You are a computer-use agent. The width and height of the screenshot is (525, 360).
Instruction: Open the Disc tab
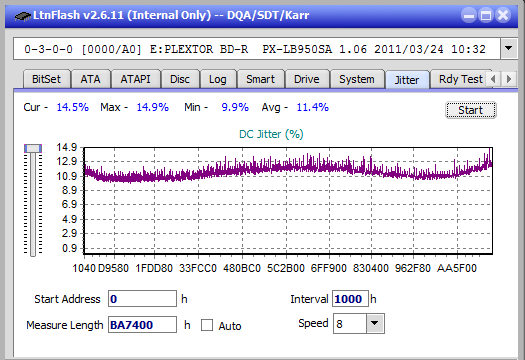[x=180, y=79]
